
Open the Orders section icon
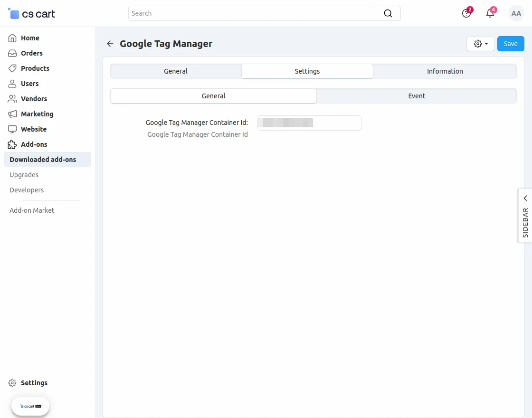(x=12, y=53)
